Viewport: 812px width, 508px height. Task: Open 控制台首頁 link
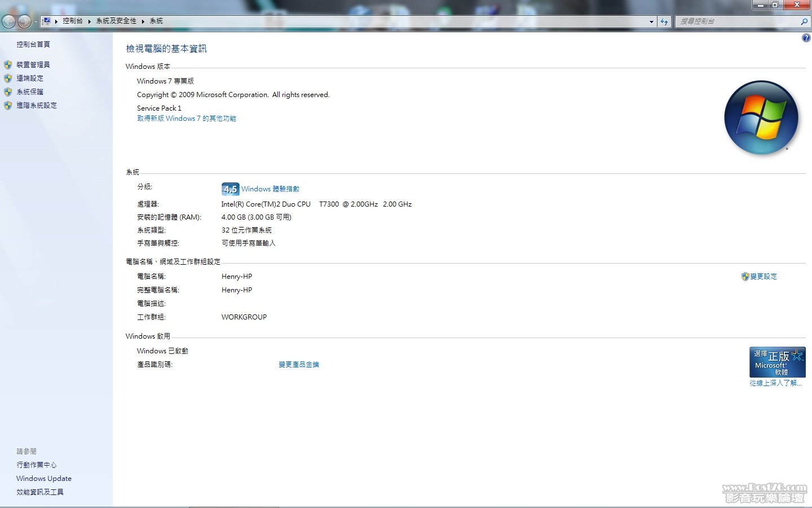33,45
